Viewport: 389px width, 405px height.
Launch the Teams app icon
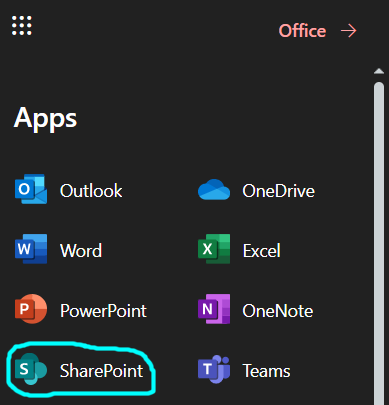click(x=214, y=369)
